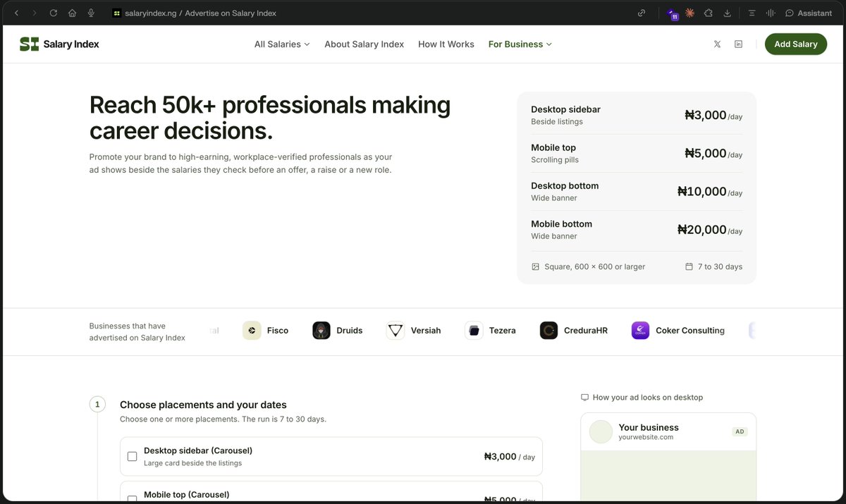Expand the All Salaries dropdown
The width and height of the screenshot is (846, 504).
282,44
